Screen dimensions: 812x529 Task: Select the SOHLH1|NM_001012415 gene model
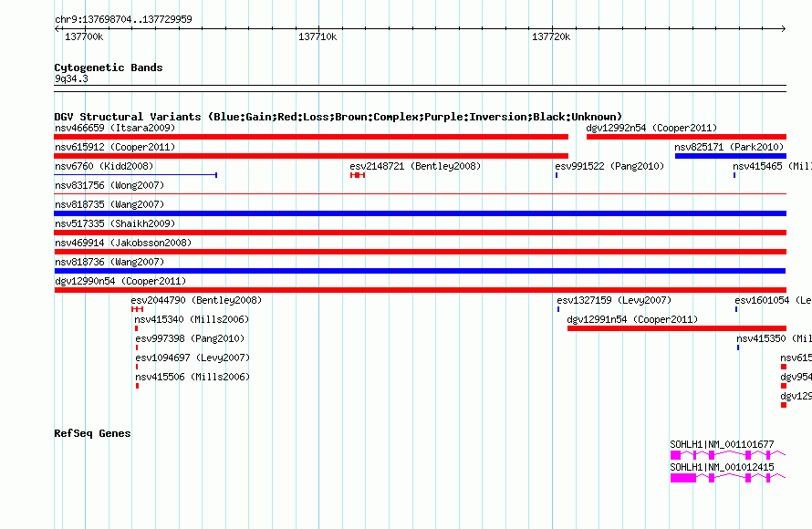click(x=727, y=478)
